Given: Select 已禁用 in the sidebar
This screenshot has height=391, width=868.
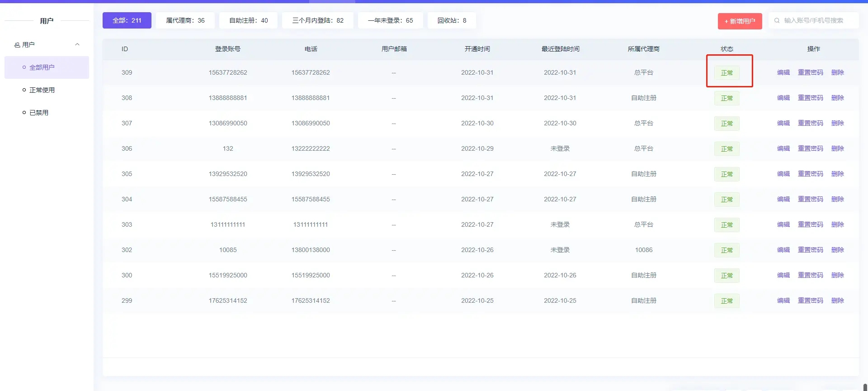Looking at the screenshot, I should (38, 113).
